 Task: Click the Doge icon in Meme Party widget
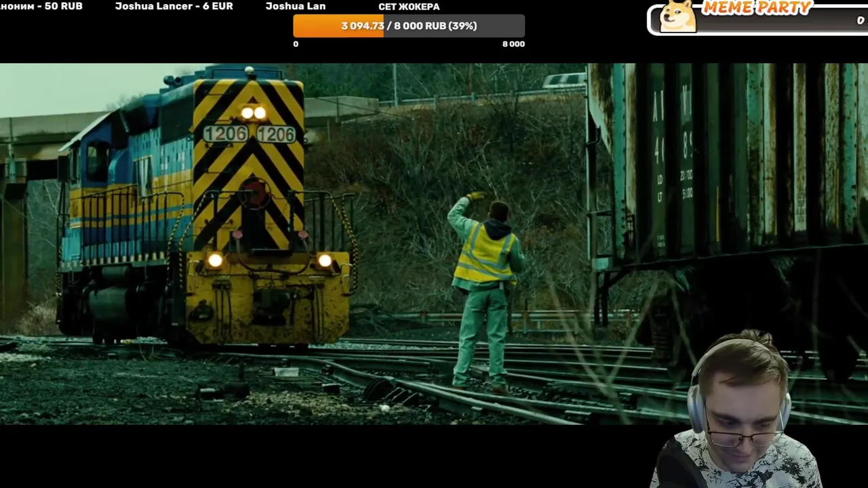click(x=677, y=16)
